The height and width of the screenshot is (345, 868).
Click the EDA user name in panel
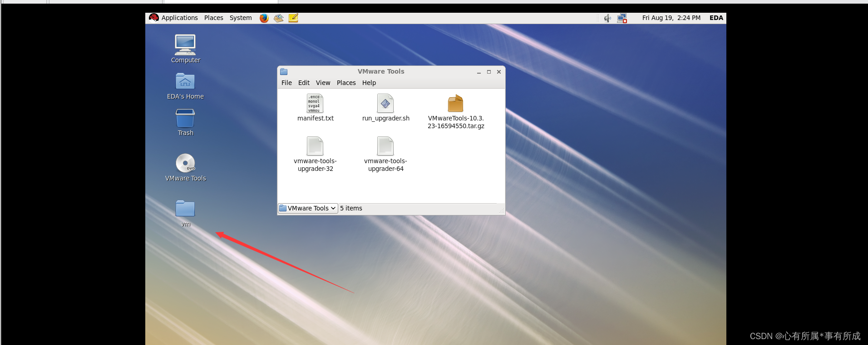point(716,18)
